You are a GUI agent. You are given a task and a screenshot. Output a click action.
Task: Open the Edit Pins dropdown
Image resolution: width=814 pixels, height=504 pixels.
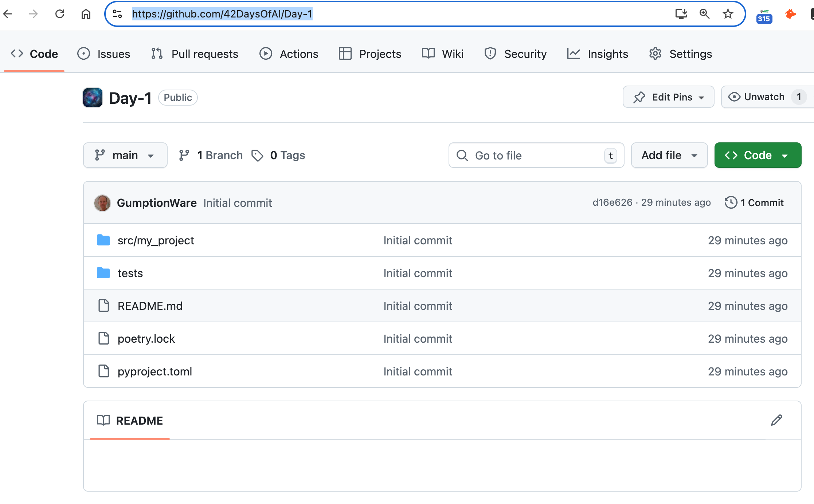click(668, 97)
